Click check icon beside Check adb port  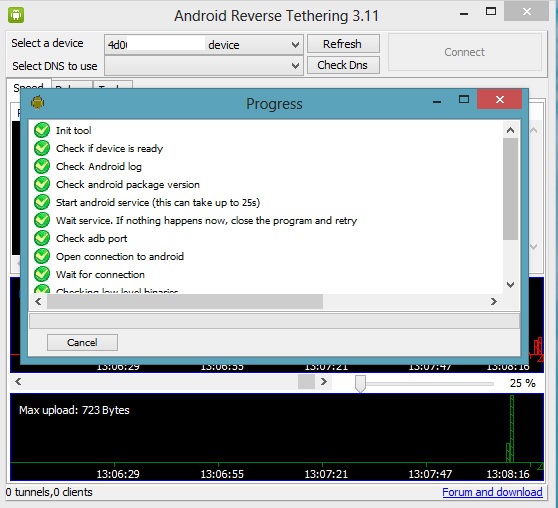pos(42,238)
